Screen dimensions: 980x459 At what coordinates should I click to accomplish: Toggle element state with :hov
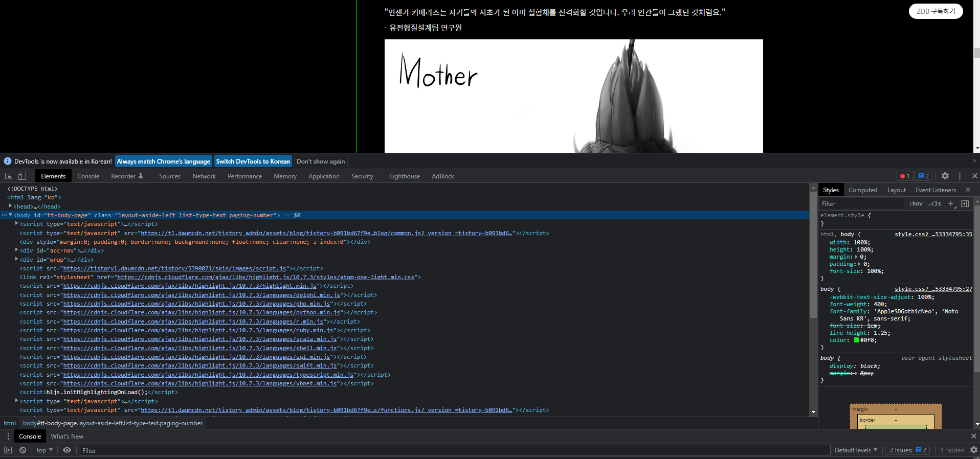point(916,203)
